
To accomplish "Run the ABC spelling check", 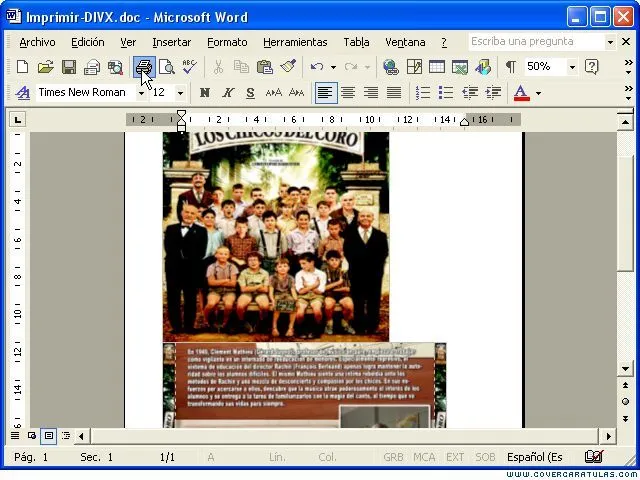I will (189, 67).
